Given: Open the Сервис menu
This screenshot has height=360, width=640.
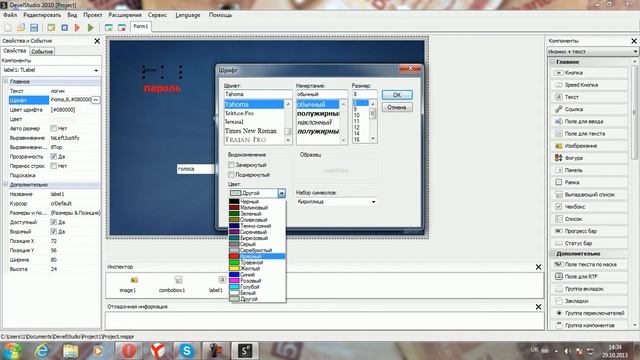Looking at the screenshot, I should 157,15.
